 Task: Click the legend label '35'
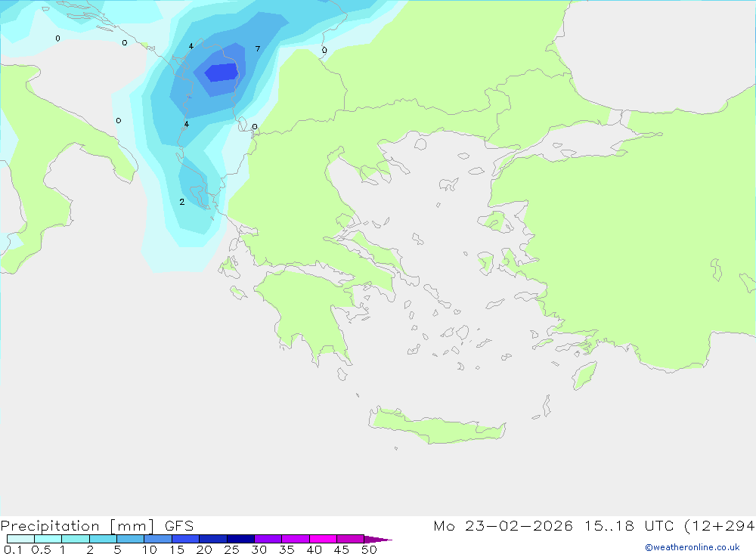(287, 549)
